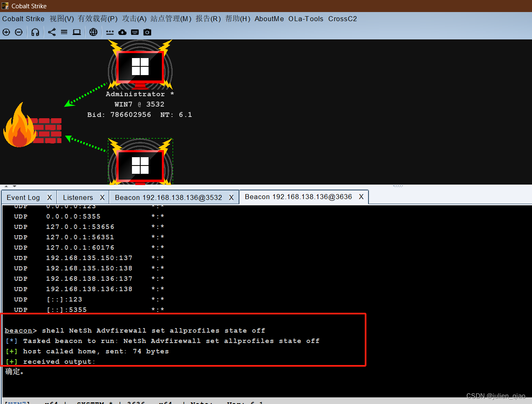
Task: Open the OLa-Tools menu
Action: point(306,19)
